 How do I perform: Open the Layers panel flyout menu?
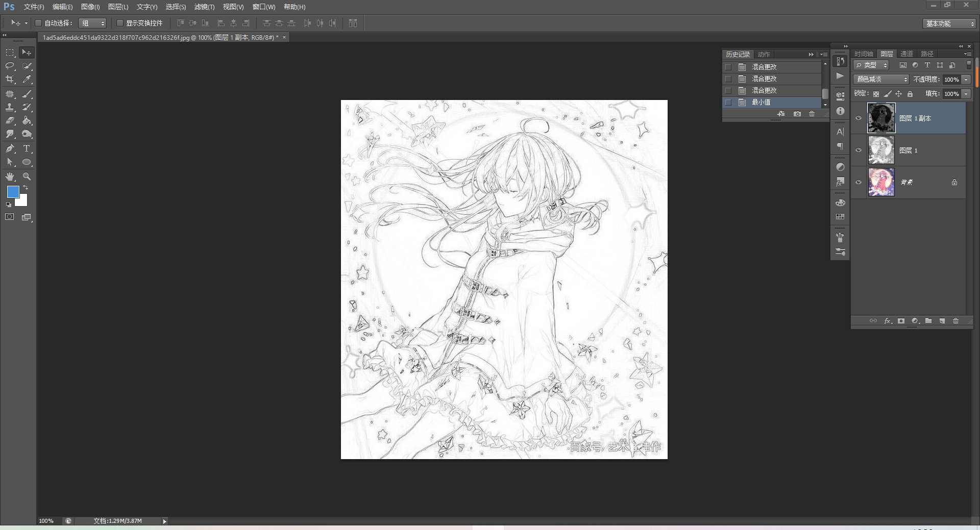point(967,54)
